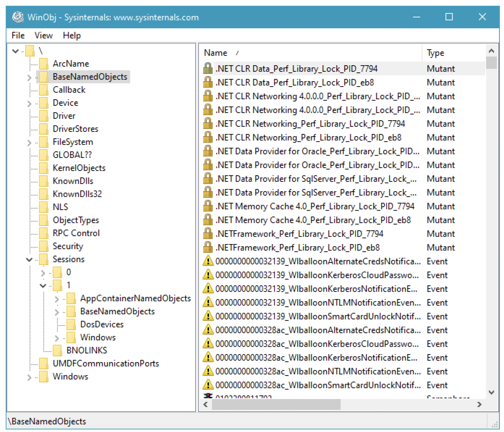Screen dimensions: 504x432
Task: Select .NET Memory Cache 4.0_Perf_Library_Lock_PID_eb8 entry
Action: click(x=313, y=220)
